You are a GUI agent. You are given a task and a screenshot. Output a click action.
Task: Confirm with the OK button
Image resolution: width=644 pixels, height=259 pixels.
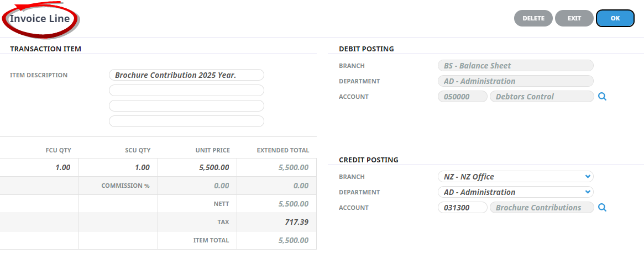click(615, 18)
